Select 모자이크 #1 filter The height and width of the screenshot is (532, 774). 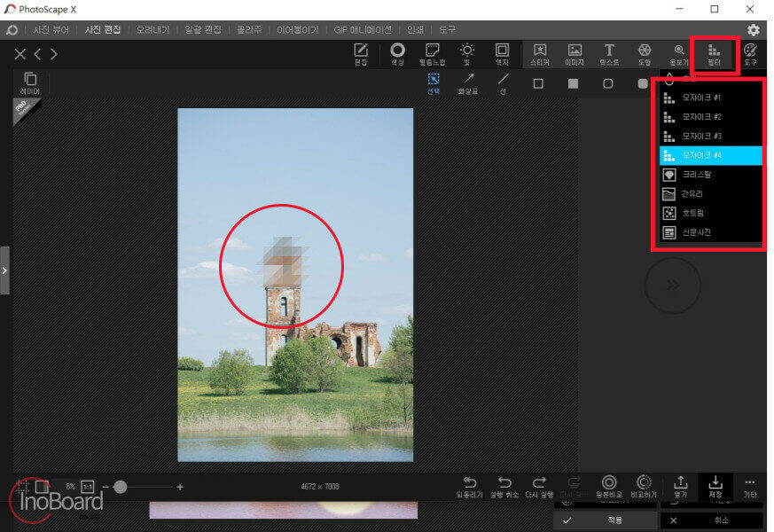[711, 98]
